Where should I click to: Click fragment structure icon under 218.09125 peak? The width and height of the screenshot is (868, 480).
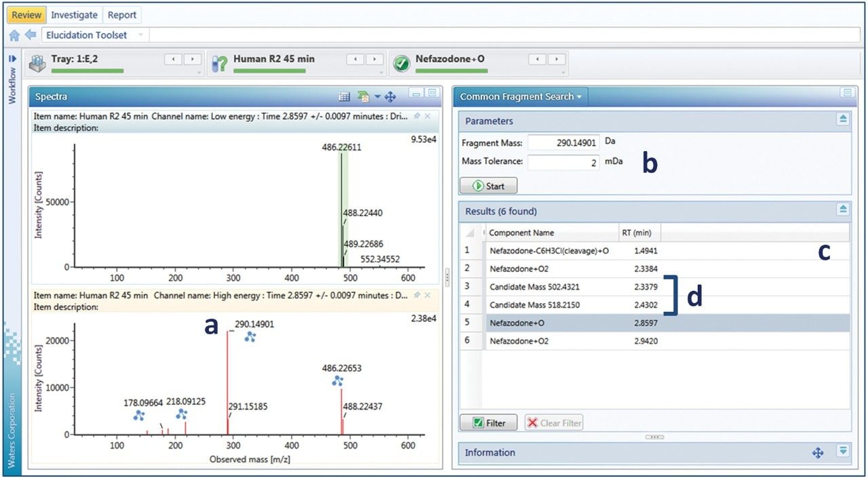click(181, 414)
